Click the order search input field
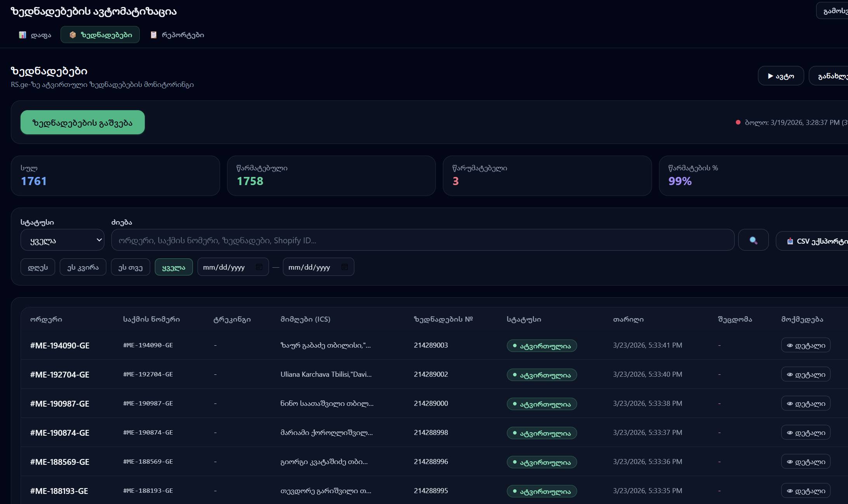This screenshot has height=504, width=848. tap(422, 240)
